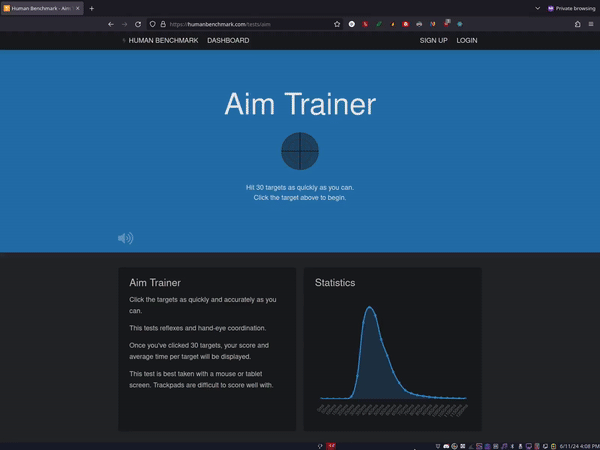Bookmark this page with the star
Screen dimensions: 600x450
[x=337, y=24]
